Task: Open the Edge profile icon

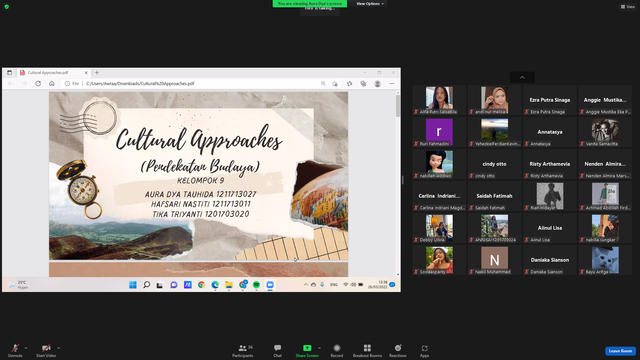Action: pyautogui.click(x=378, y=83)
